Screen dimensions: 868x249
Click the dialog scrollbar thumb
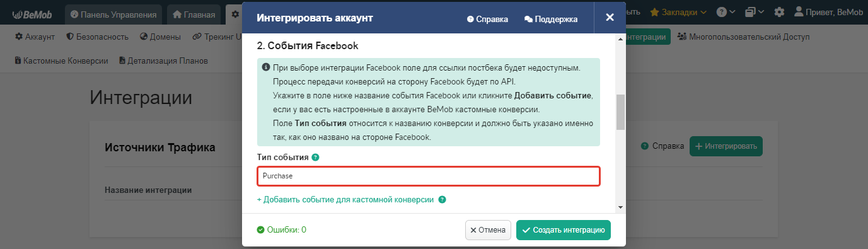tap(620, 112)
